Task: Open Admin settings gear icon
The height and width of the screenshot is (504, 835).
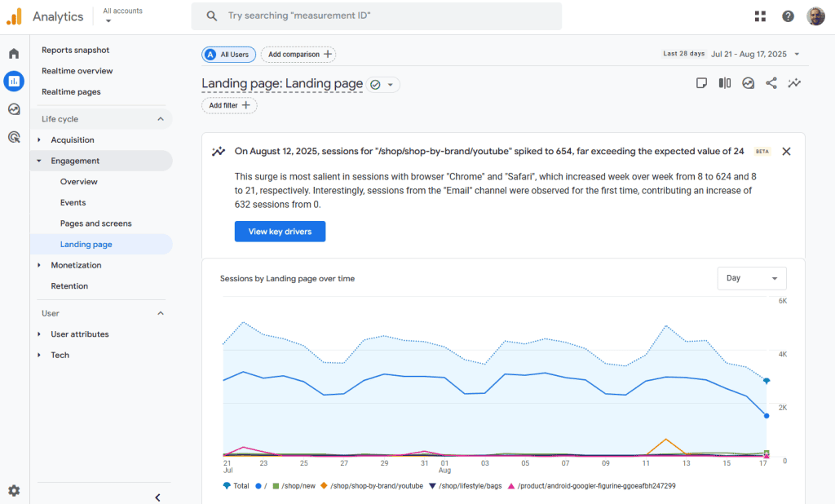Action: (x=14, y=491)
